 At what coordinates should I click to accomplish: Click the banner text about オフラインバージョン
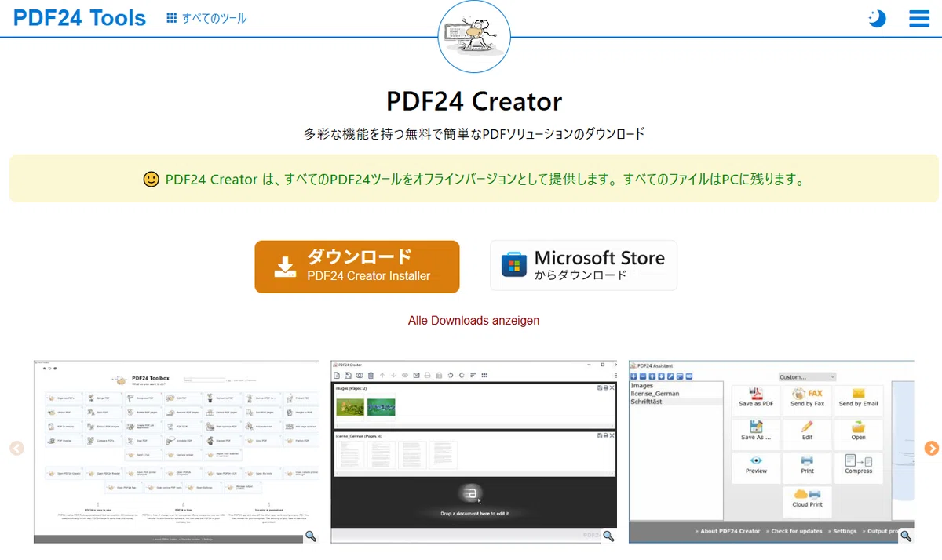click(484, 179)
